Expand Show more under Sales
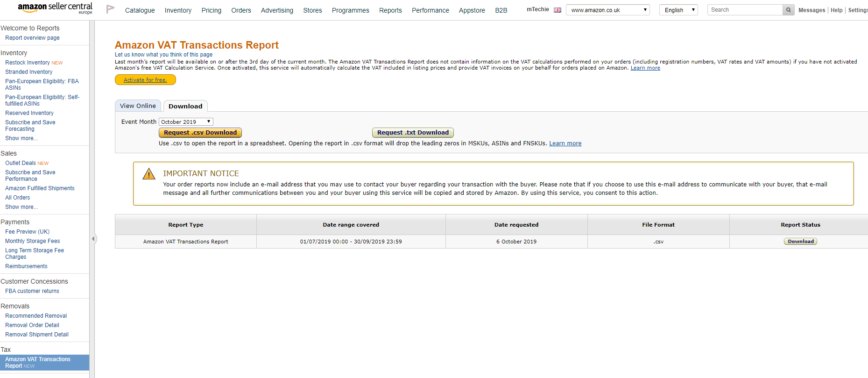 pyautogui.click(x=21, y=207)
